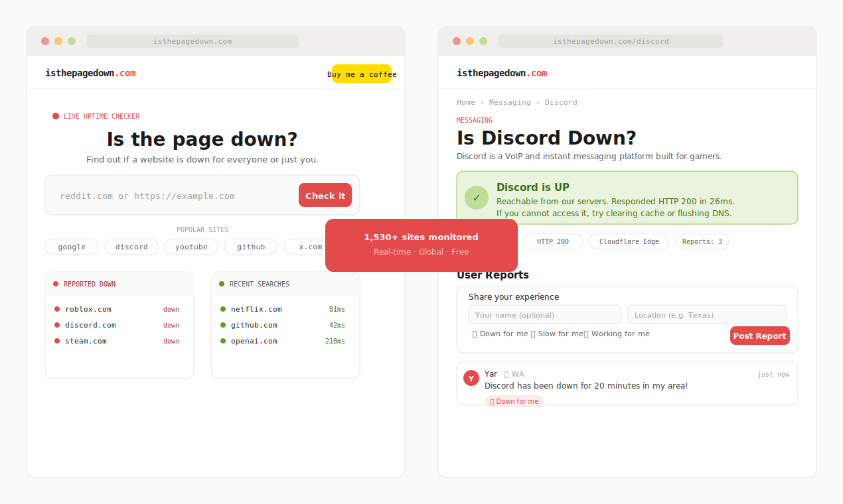Click the red dot beside Live Uptime Checker
This screenshot has height=504, width=843.
pos(56,116)
